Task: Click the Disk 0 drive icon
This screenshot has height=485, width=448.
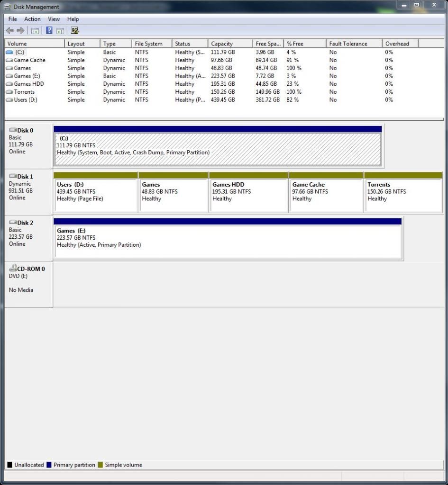Action: [x=13, y=130]
